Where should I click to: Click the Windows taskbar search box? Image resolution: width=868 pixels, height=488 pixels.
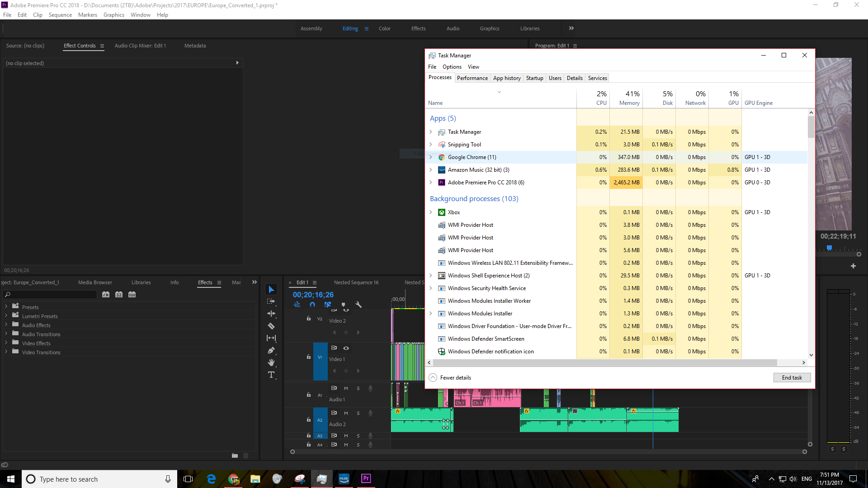pos(99,479)
